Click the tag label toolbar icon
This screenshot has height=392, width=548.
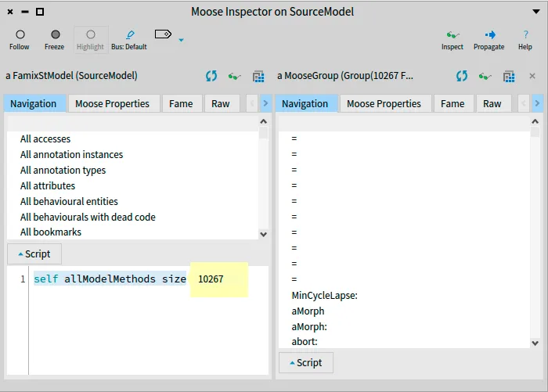pyautogui.click(x=163, y=34)
